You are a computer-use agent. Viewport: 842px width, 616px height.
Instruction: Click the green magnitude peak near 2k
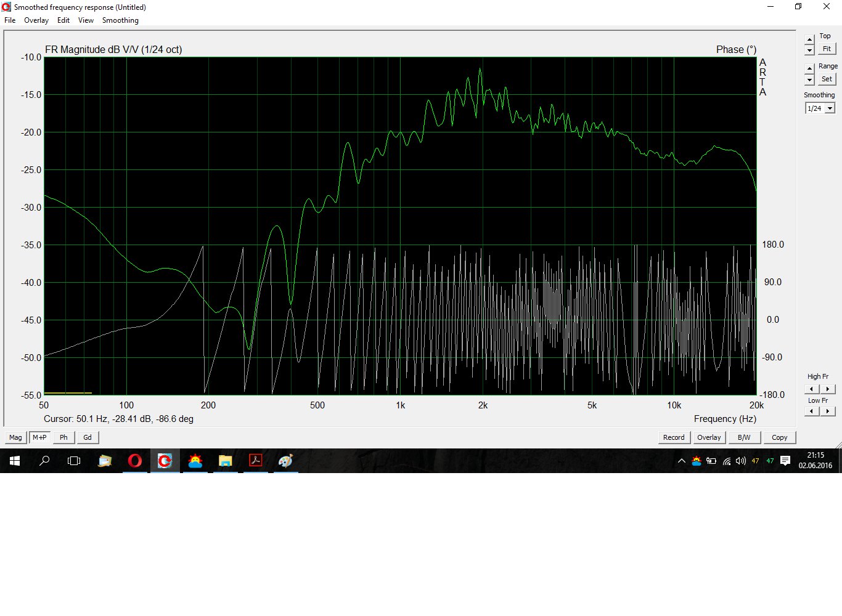click(480, 70)
